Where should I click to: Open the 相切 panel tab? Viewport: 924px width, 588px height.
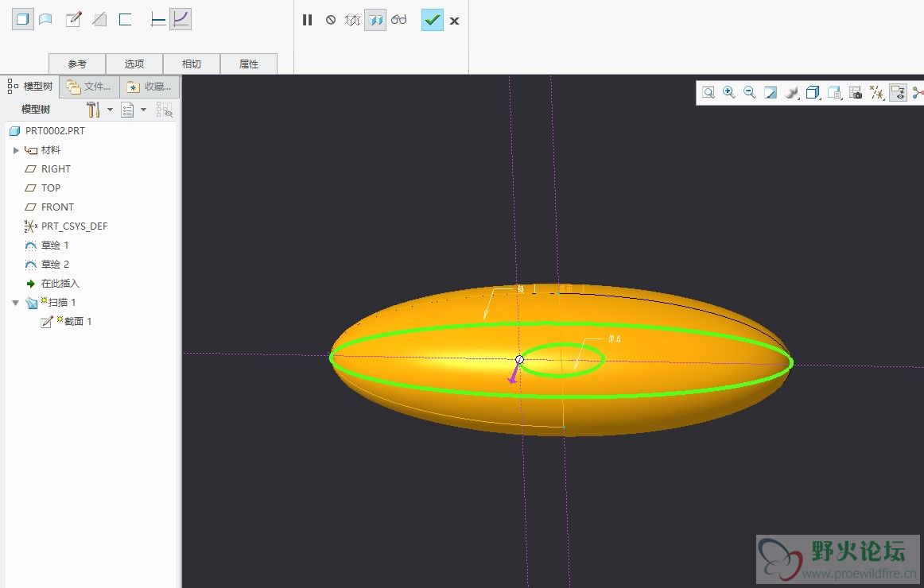(x=192, y=64)
